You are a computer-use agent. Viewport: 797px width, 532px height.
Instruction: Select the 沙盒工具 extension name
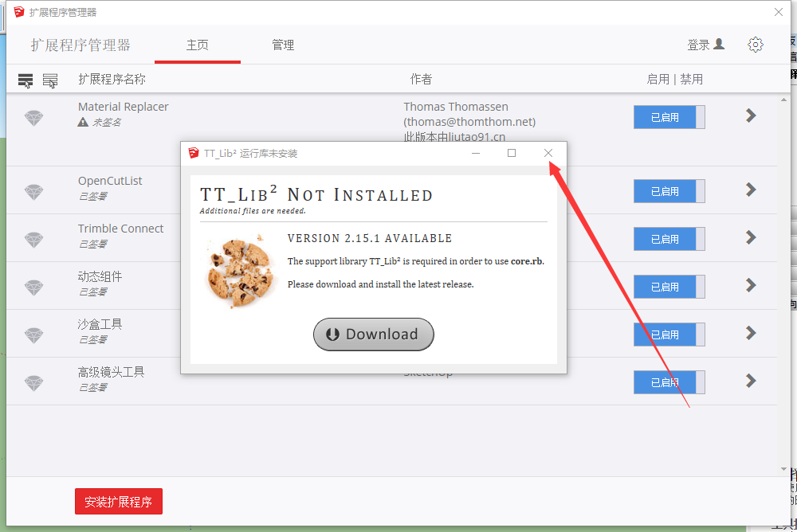100,324
